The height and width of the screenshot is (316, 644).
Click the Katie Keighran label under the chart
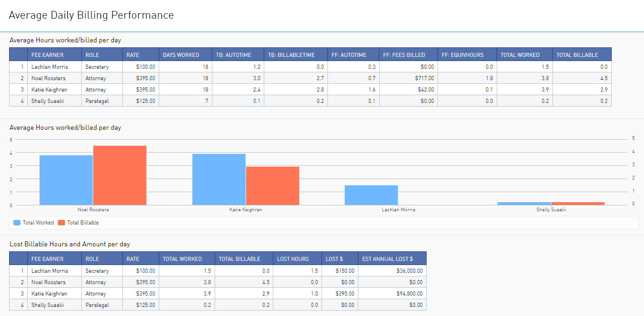point(246,210)
